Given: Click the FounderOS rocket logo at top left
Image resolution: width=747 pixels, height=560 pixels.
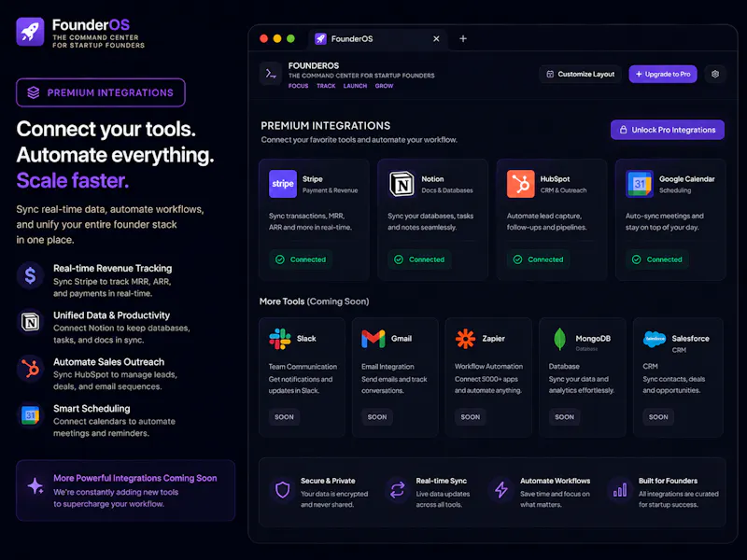Looking at the screenshot, I should click(30, 32).
